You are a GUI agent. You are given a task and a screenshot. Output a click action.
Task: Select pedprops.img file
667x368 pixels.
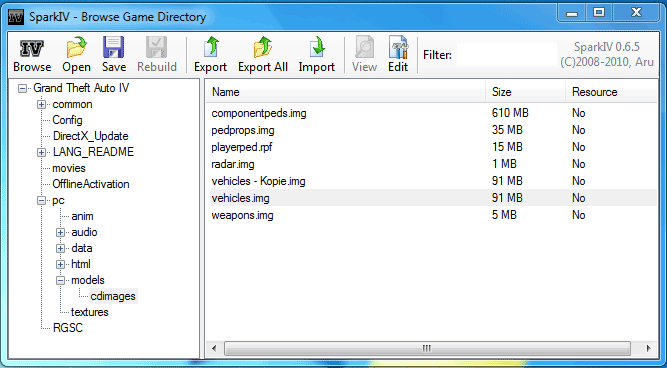(x=243, y=130)
